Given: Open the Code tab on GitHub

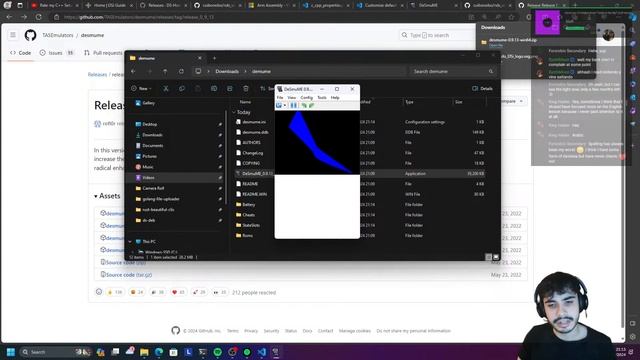Looking at the screenshot, I should [20, 53].
